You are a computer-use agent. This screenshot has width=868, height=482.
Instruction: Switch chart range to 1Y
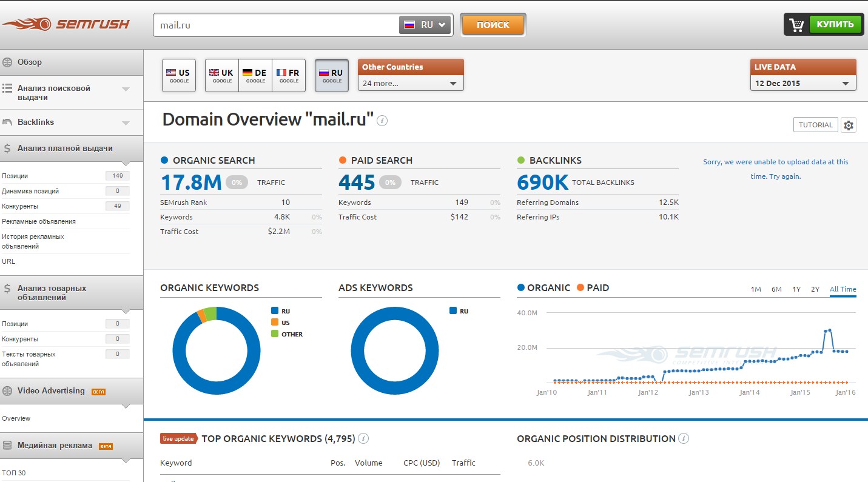(796, 289)
